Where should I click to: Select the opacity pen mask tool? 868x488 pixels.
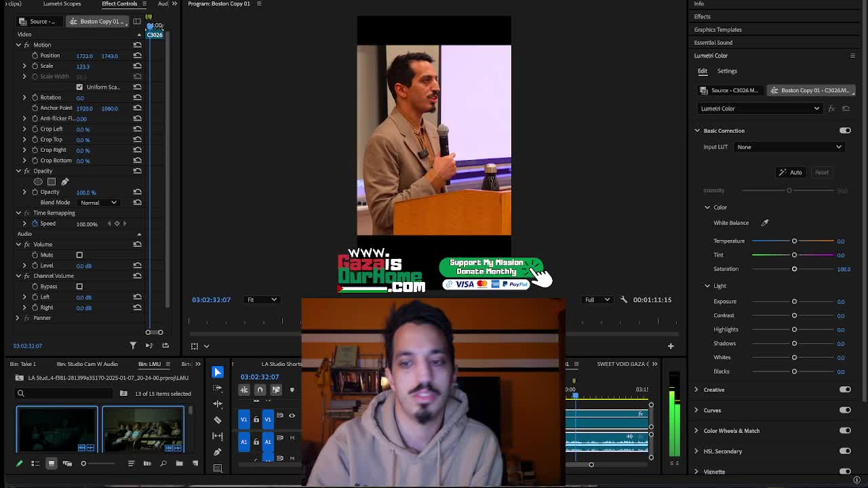[x=64, y=182]
